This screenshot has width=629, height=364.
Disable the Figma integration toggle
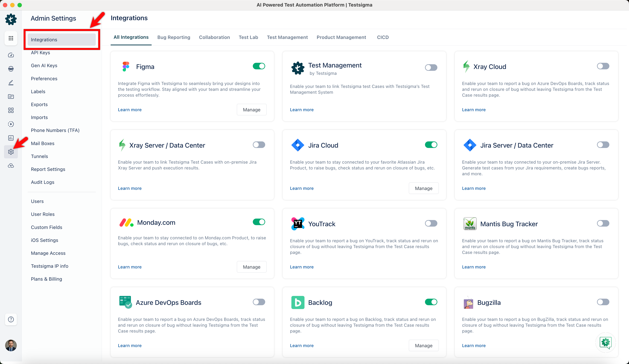[x=259, y=66]
